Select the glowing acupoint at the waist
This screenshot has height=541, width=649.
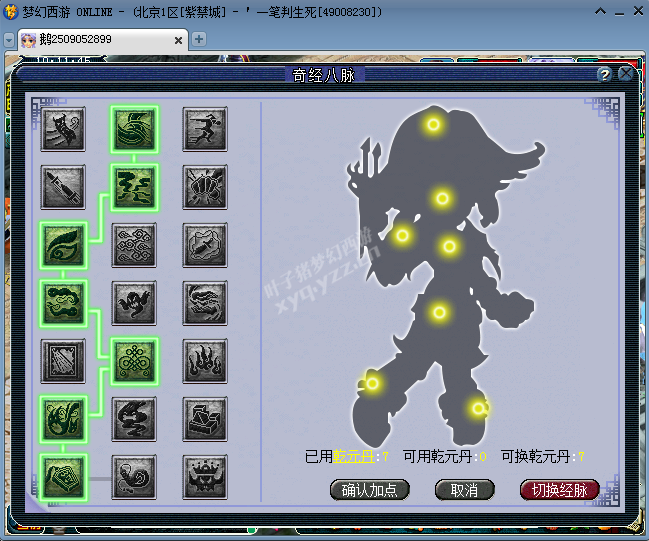tap(440, 312)
